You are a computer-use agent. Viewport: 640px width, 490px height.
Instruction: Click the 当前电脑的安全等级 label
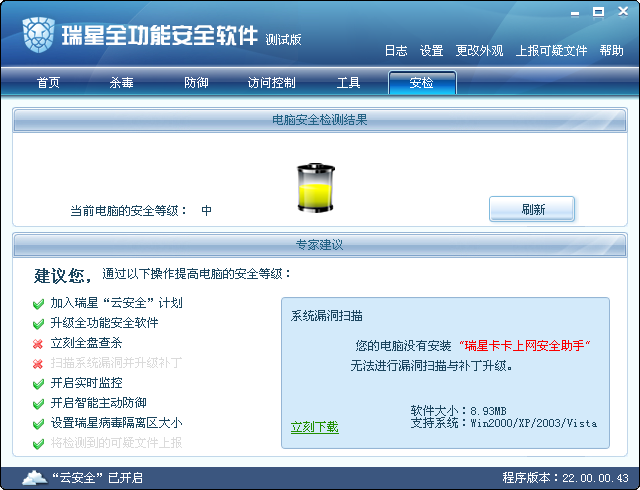pos(129,211)
